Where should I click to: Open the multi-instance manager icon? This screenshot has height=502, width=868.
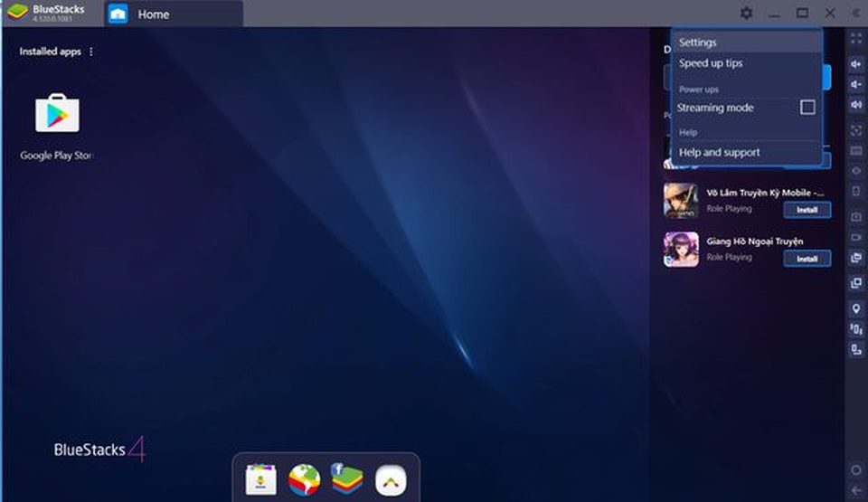coord(856,283)
